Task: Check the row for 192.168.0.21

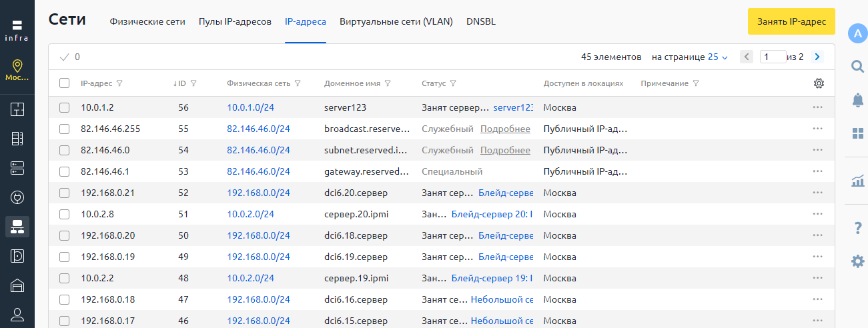Action: tap(64, 193)
